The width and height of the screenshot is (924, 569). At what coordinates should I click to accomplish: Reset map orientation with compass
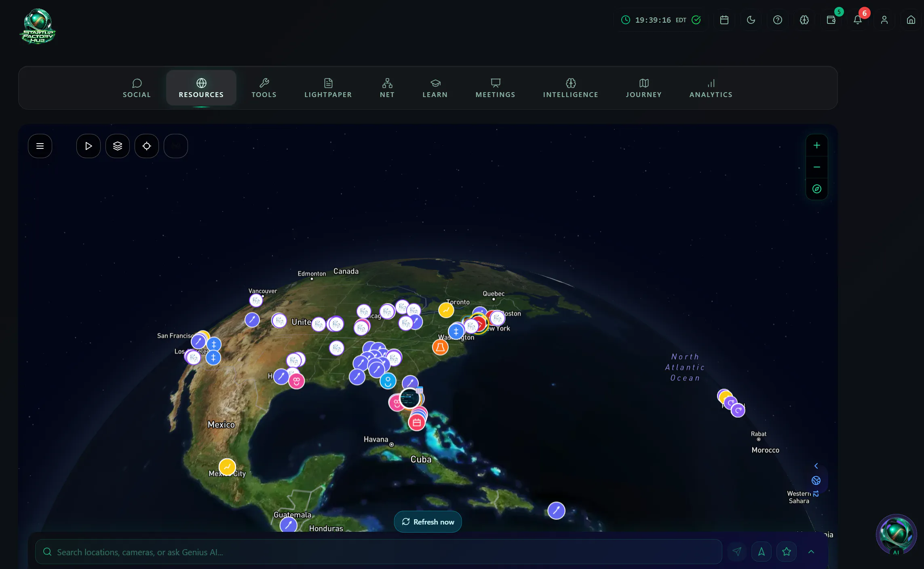pos(816,189)
